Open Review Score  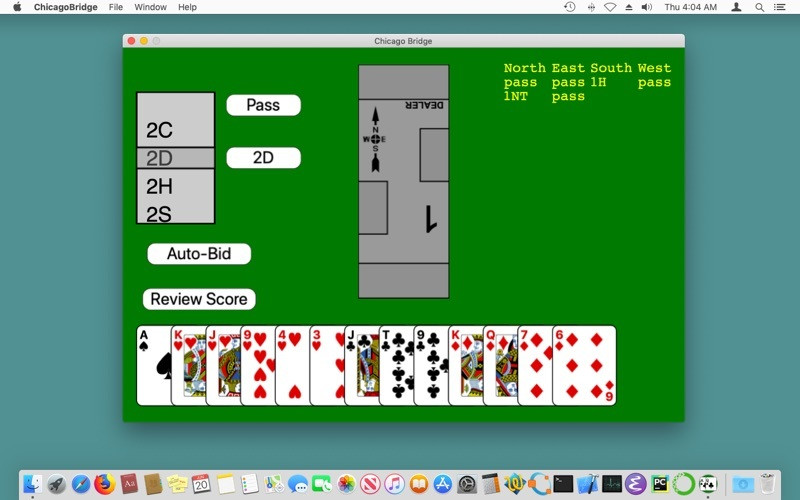click(x=199, y=299)
